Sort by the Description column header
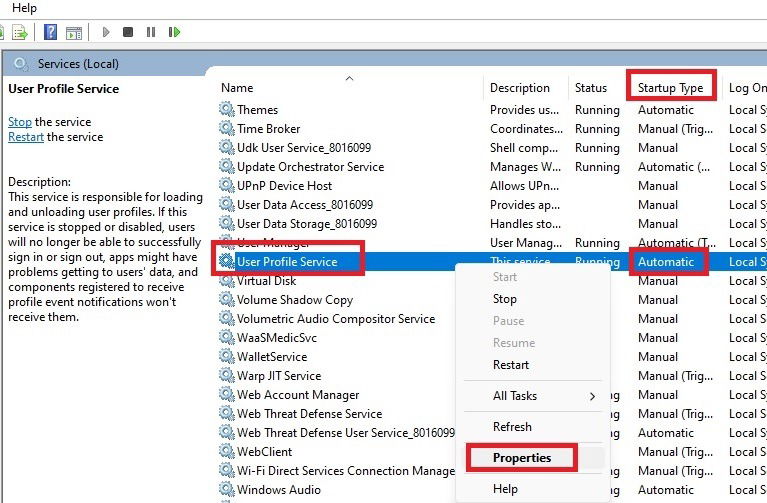The width and height of the screenshot is (767, 503). [x=519, y=88]
